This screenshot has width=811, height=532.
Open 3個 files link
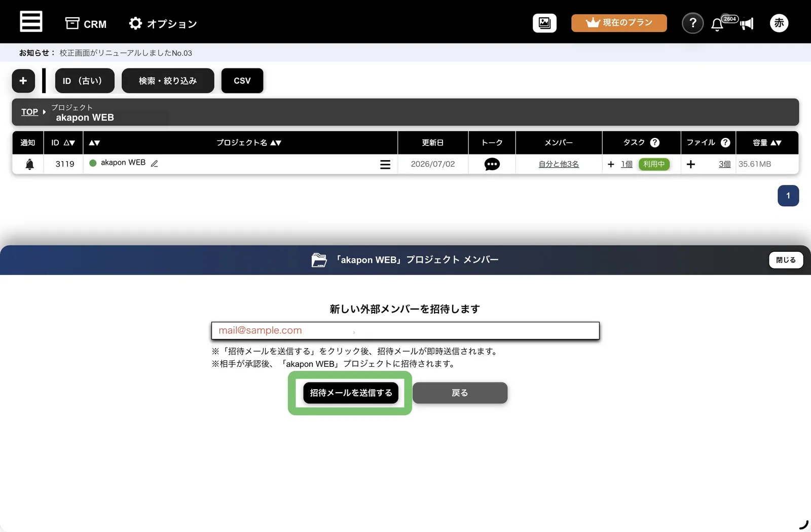point(724,164)
